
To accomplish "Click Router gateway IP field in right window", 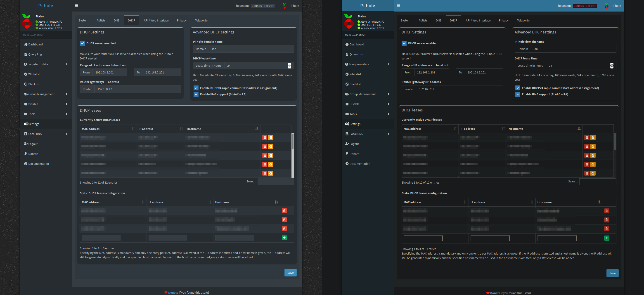I will pyautogui.click(x=459, y=89).
